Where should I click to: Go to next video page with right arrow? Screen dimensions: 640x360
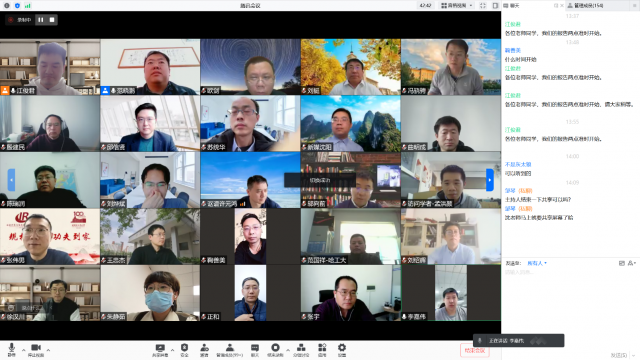pos(489,180)
